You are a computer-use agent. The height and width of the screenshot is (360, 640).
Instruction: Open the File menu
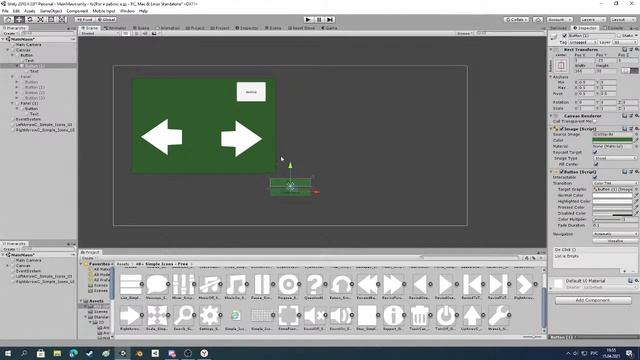5,11
